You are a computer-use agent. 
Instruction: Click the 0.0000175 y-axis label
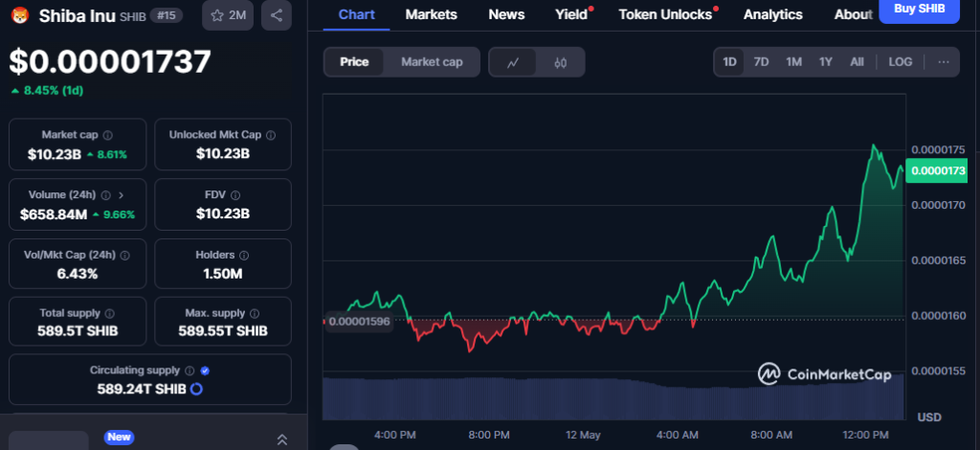(x=938, y=150)
